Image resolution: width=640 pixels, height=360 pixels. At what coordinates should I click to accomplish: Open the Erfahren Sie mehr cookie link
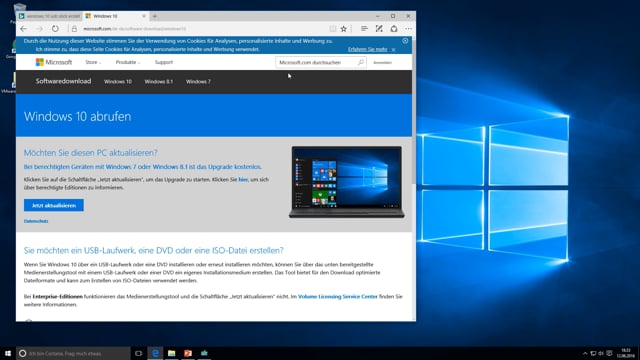pyautogui.click(x=367, y=49)
